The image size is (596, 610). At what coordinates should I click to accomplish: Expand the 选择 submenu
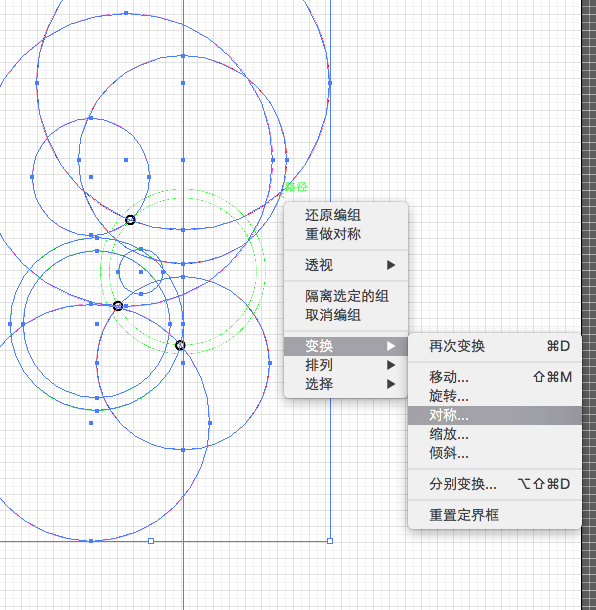346,384
